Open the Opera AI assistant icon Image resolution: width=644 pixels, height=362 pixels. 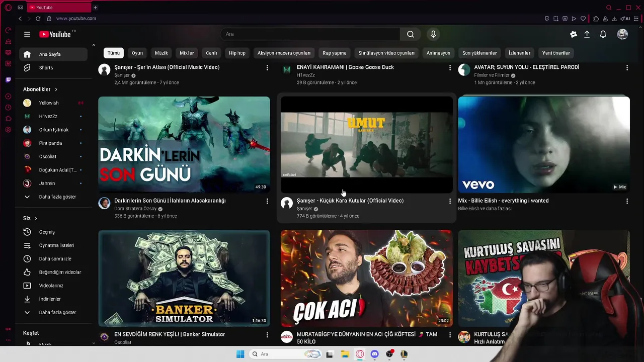pos(625,19)
